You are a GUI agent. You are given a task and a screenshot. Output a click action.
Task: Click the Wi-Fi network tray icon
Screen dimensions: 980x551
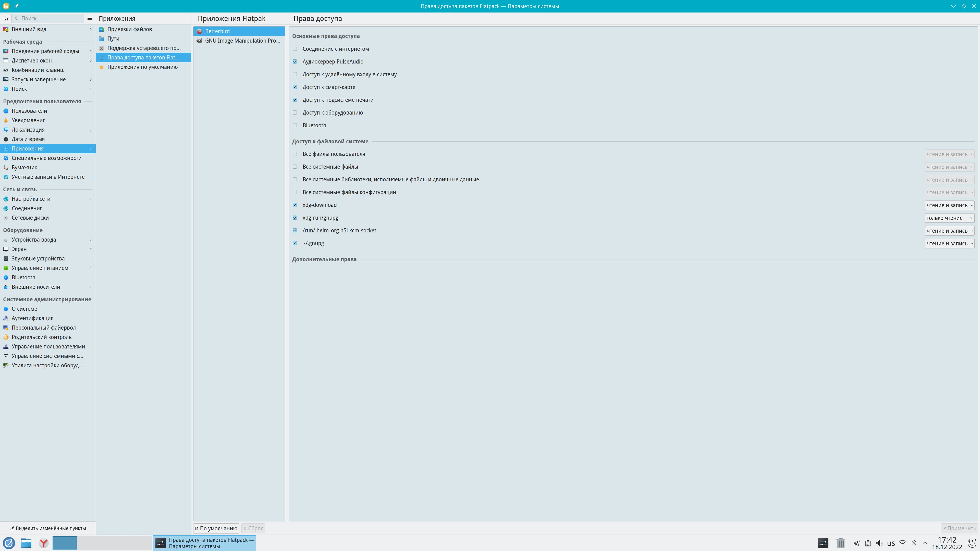point(902,543)
